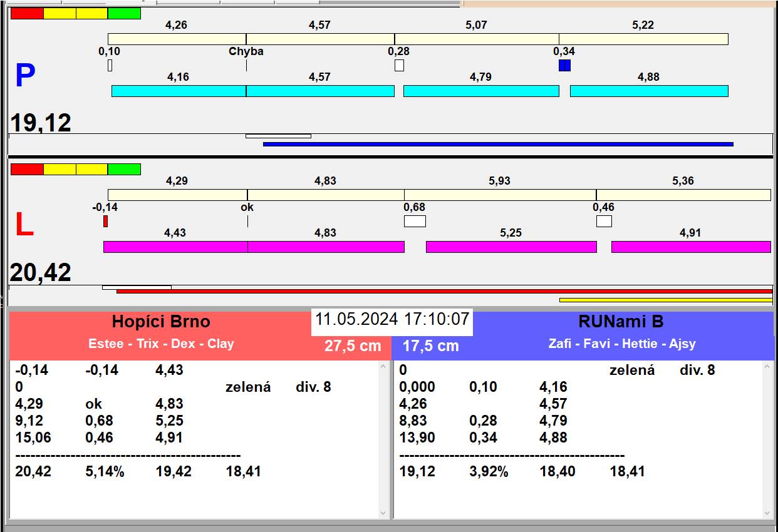Image resolution: width=778 pixels, height=532 pixels.
Task: Click '15,06' in the Hopíci Brno list
Action: click(x=33, y=437)
